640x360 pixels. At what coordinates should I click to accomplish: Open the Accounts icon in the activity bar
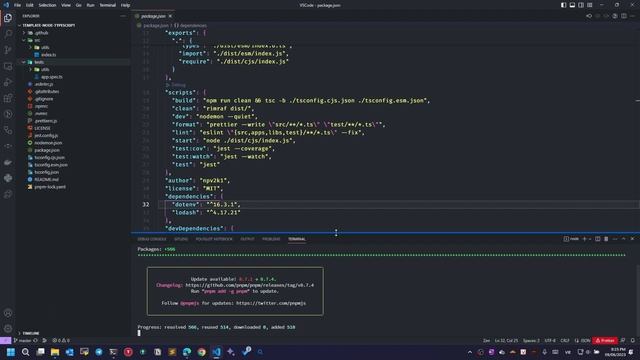pos(8,313)
